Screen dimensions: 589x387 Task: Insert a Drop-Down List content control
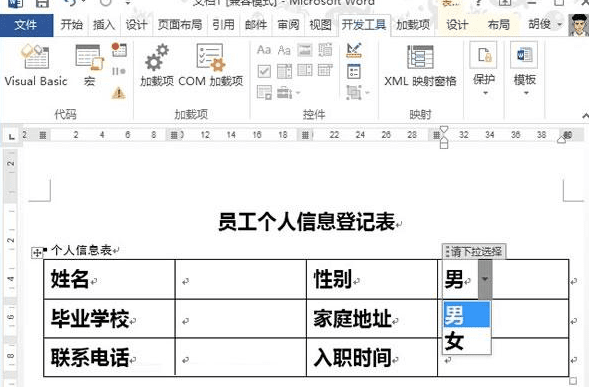point(305,71)
